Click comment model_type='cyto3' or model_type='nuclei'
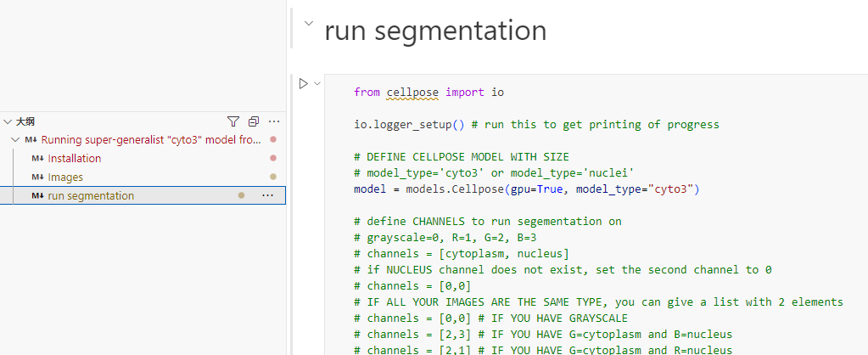Image resolution: width=868 pixels, height=355 pixels. [495, 172]
